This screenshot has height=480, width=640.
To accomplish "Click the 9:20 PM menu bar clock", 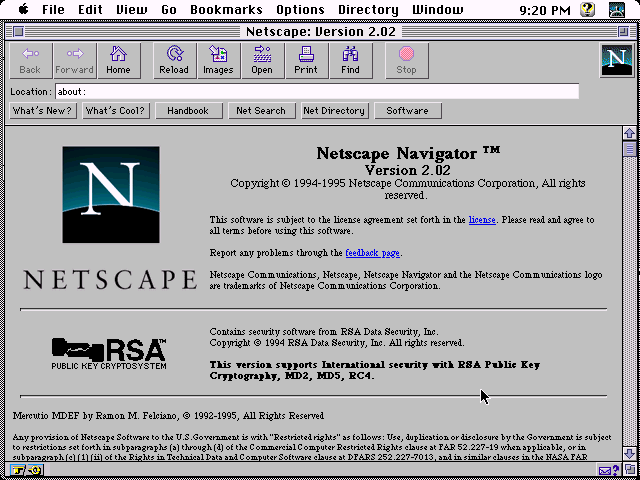I will [545, 10].
